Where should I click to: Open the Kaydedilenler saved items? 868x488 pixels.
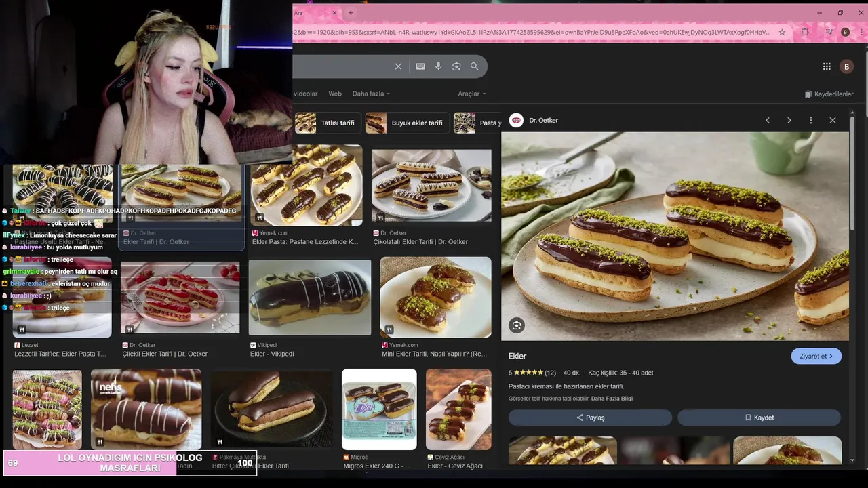tap(829, 94)
